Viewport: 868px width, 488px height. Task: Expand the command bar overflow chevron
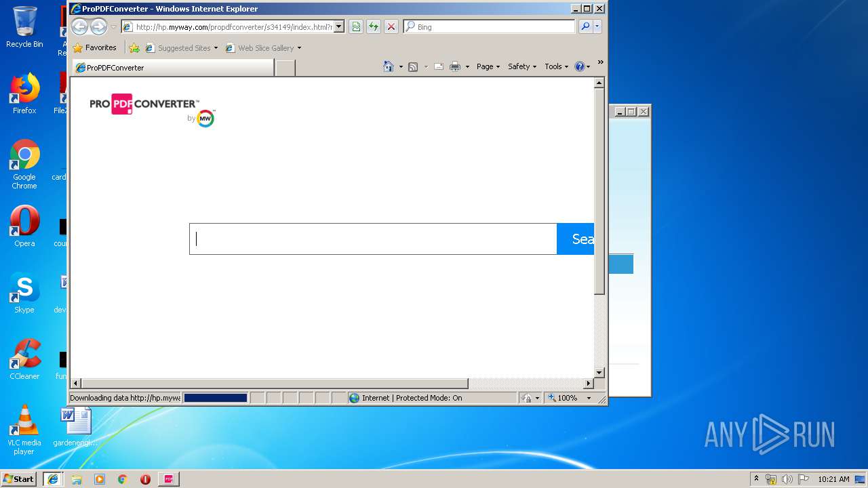600,62
